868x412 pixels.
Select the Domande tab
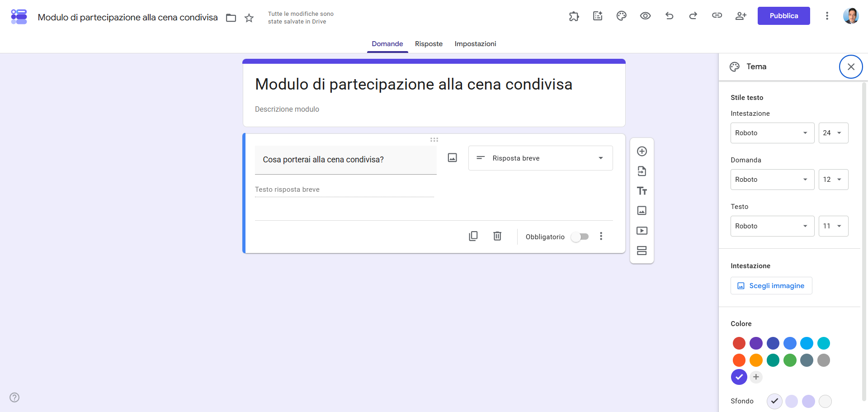[x=387, y=44]
